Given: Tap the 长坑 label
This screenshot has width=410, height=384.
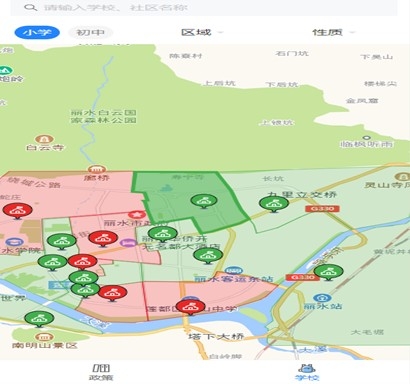Looking at the screenshot, I should 273,179.
